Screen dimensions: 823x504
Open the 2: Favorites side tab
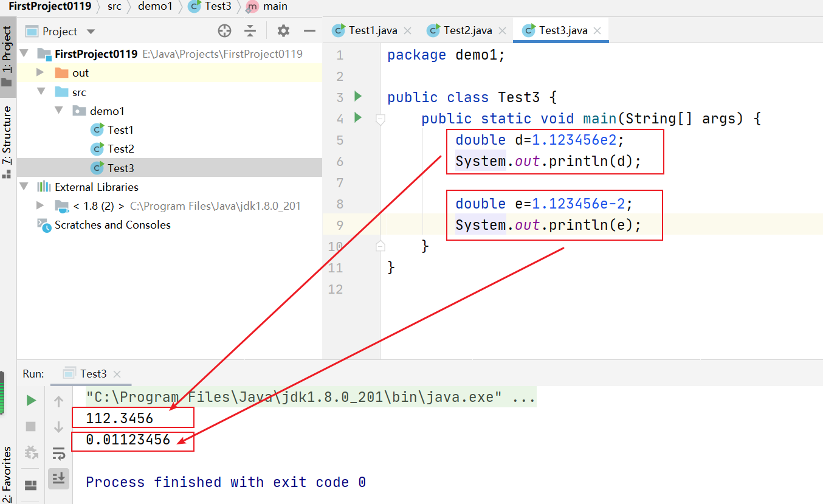7,473
